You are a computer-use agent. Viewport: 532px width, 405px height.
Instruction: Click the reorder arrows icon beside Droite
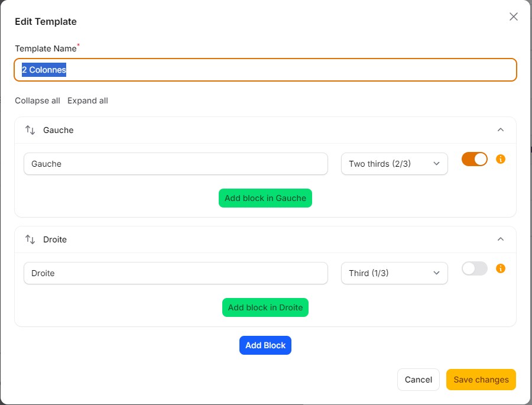click(30, 239)
